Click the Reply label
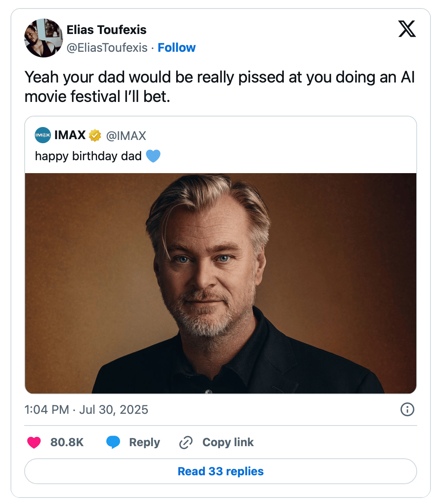The image size is (443, 504). pos(144,442)
